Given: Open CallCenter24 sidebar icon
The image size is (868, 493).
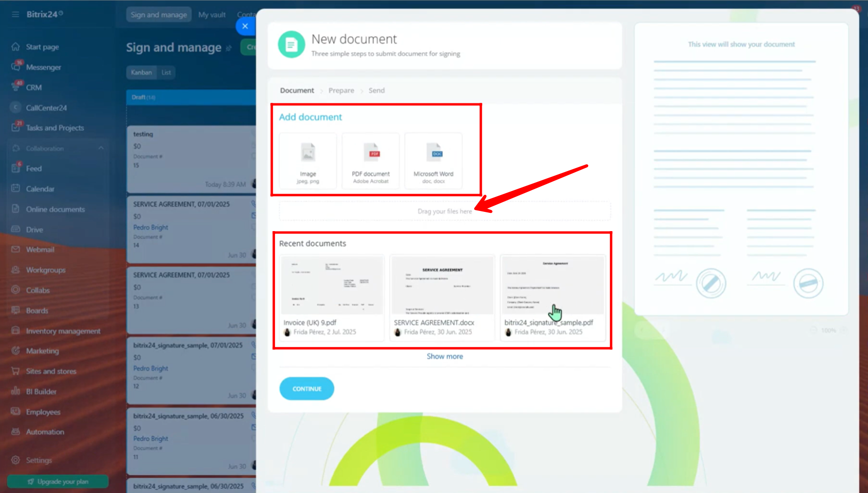Looking at the screenshot, I should [16, 108].
